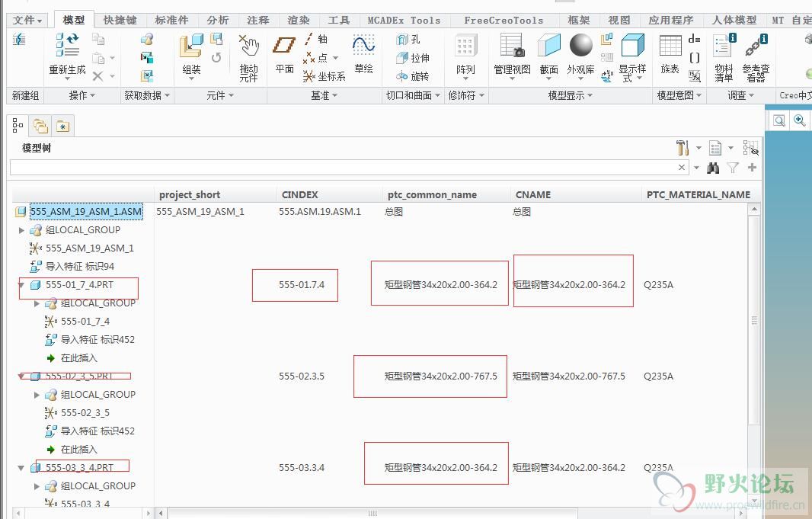Click the delete X icon in 操作 group
Screen dimensions: 812x519
pos(98,77)
